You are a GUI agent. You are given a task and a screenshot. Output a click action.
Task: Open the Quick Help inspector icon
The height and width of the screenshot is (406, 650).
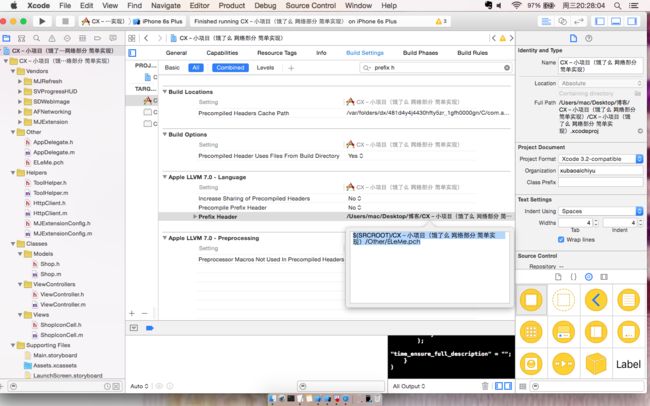click(x=589, y=38)
